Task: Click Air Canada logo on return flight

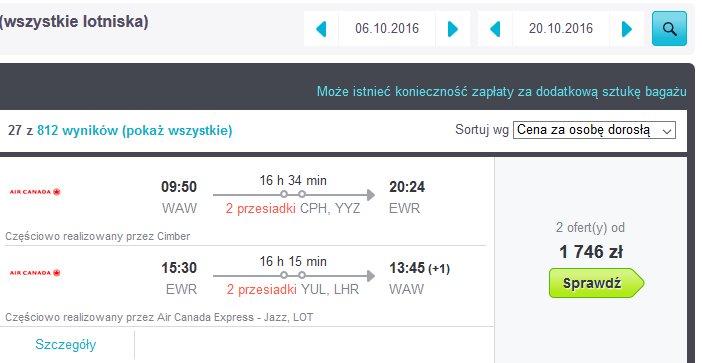Action: click(x=35, y=273)
